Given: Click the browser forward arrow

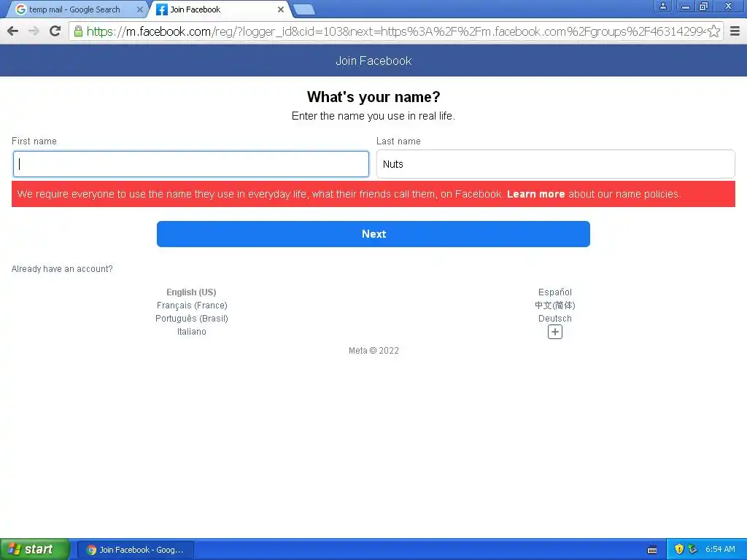Looking at the screenshot, I should [x=34, y=31].
